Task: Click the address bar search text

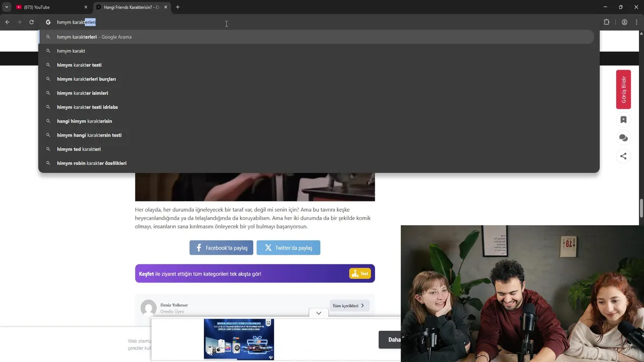Action: tap(76, 22)
